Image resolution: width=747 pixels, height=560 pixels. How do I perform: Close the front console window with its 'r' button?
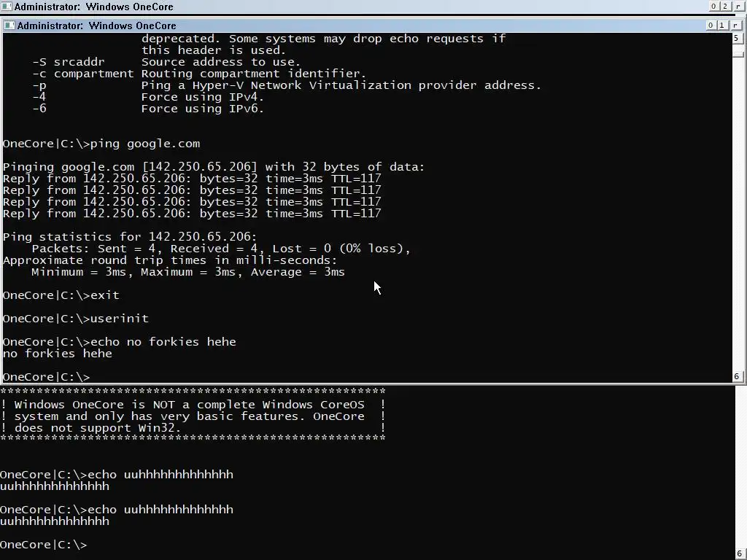735,26
